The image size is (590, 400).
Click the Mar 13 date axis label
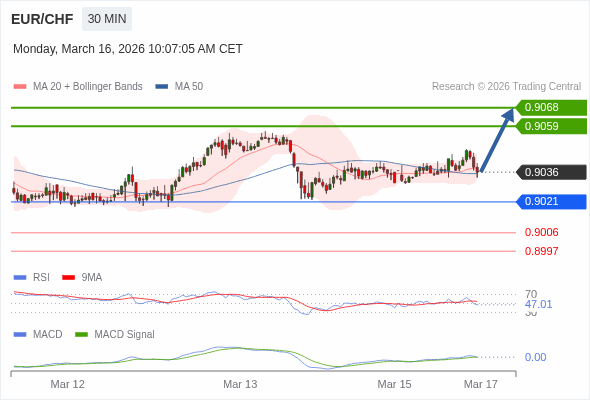(240, 384)
